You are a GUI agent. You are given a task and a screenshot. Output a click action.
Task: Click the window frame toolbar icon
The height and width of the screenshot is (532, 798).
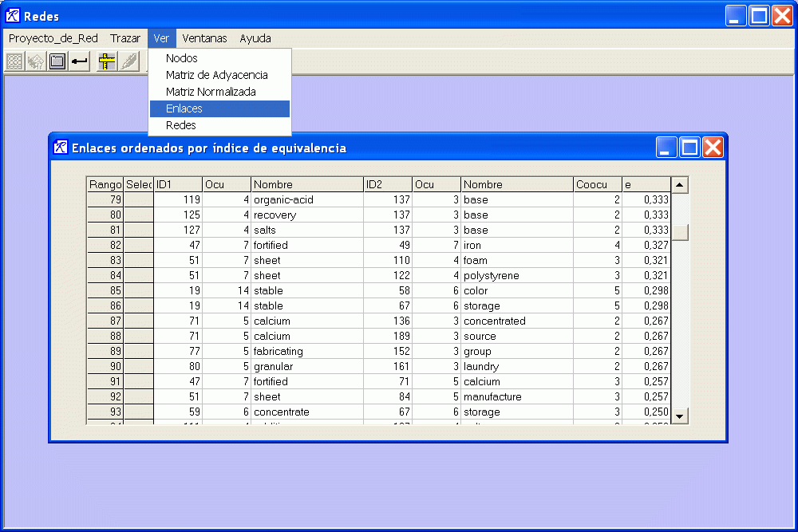(57, 61)
